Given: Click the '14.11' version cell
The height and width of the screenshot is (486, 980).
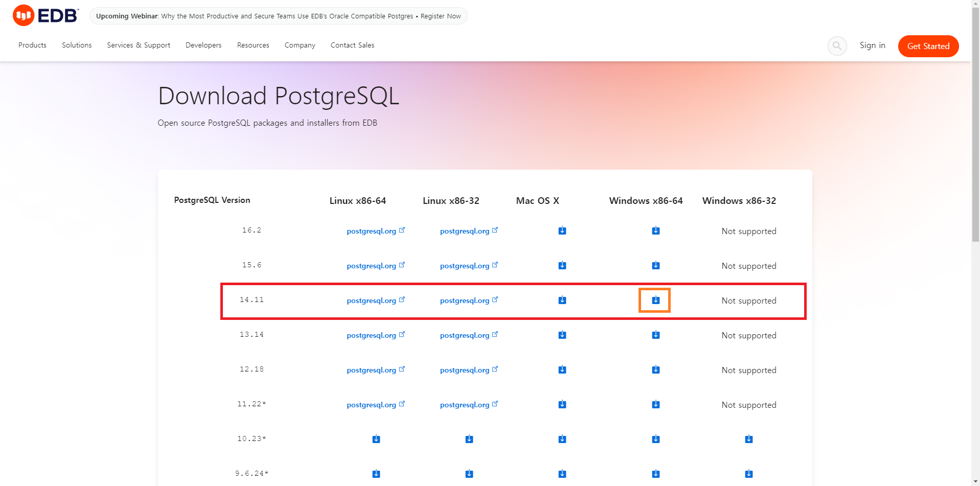Looking at the screenshot, I should tap(252, 300).
